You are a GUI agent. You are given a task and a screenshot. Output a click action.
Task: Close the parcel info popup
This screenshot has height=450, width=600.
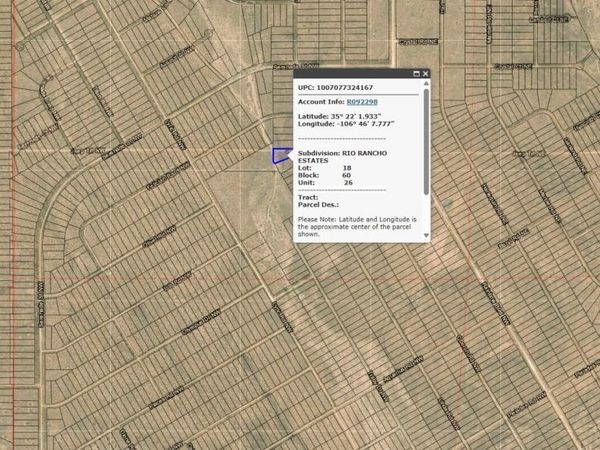point(425,73)
